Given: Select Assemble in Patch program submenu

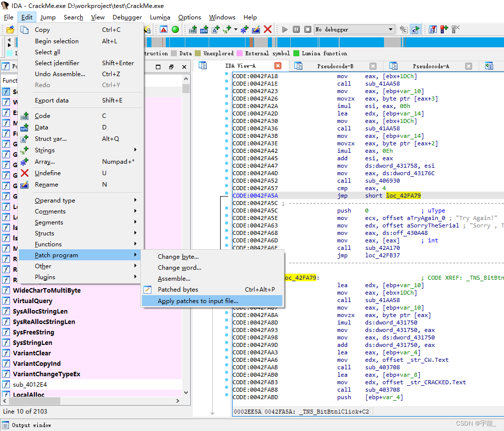Looking at the screenshot, I should [212, 278].
